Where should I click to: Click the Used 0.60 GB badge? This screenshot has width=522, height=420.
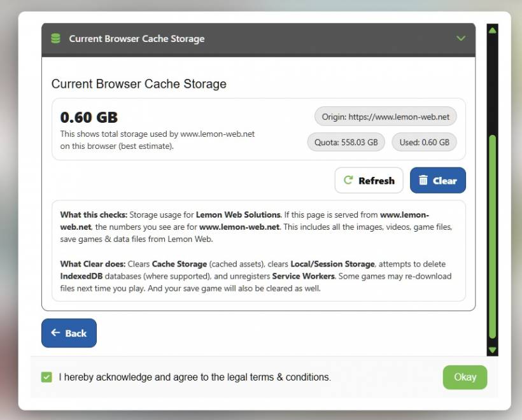pyautogui.click(x=424, y=142)
